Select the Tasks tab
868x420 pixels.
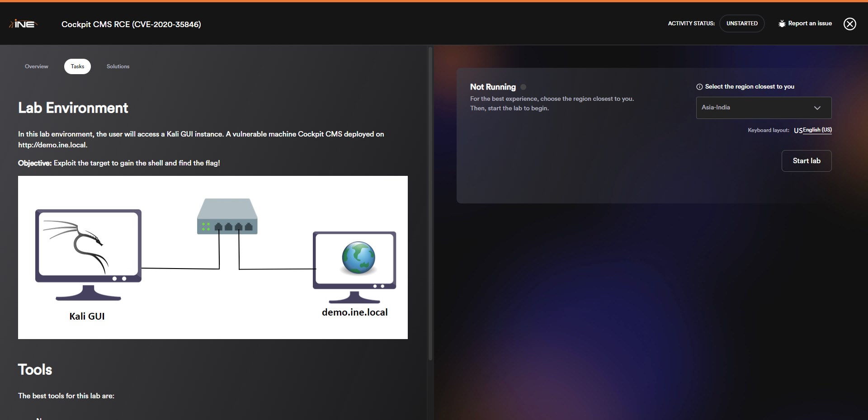pyautogui.click(x=77, y=66)
